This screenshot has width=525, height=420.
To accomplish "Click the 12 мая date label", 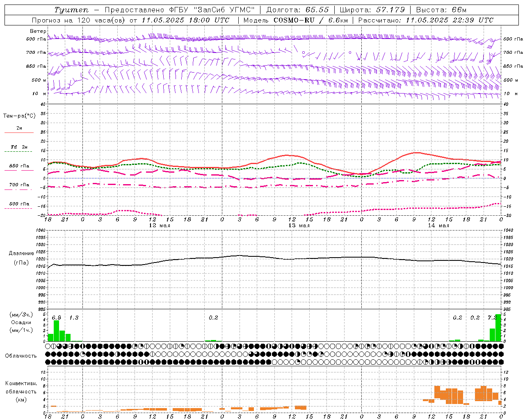I will 159,226.
